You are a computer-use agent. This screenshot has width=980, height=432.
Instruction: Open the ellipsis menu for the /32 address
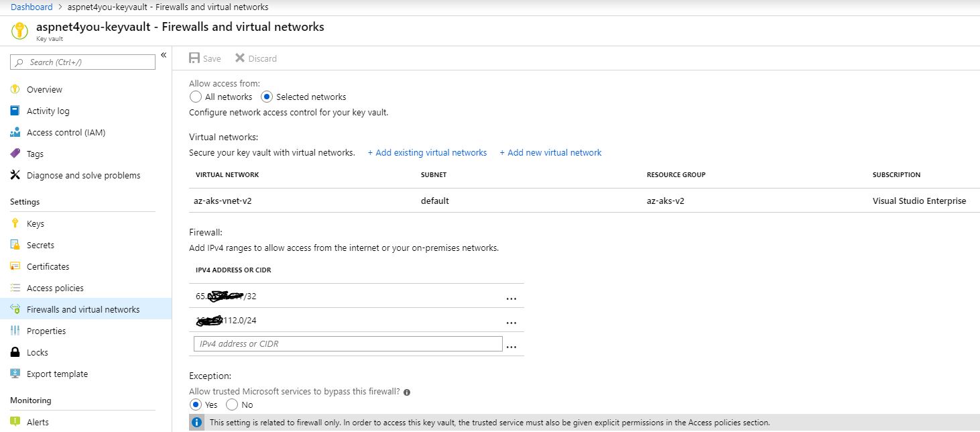511,299
